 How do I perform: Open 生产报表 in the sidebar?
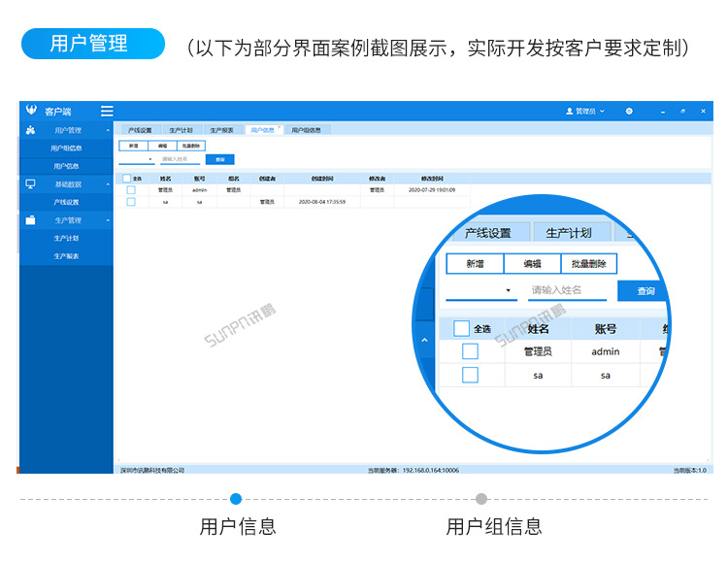tap(66, 256)
